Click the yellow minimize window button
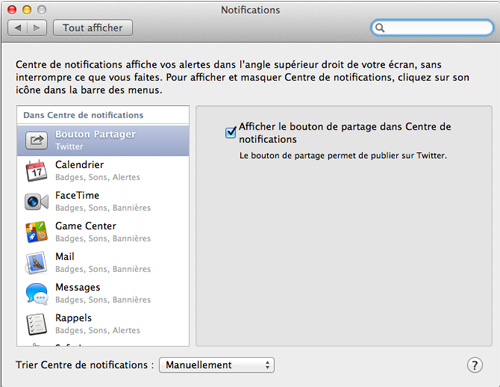This screenshot has width=500, height=387. tap(27, 10)
